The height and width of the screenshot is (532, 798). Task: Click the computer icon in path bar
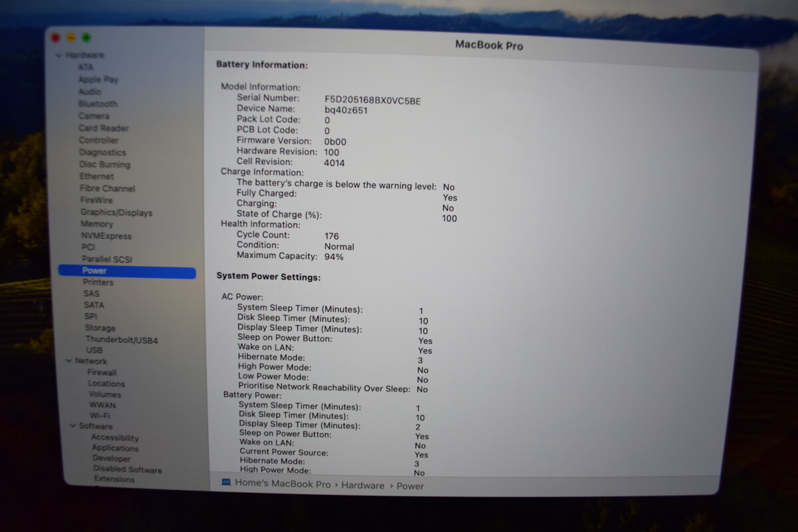click(226, 482)
